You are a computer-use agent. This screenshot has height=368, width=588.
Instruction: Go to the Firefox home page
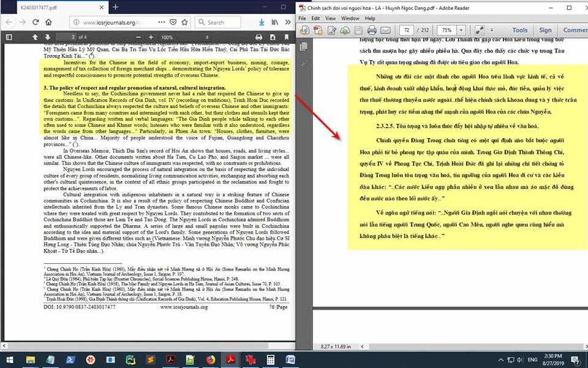[x=49, y=22]
